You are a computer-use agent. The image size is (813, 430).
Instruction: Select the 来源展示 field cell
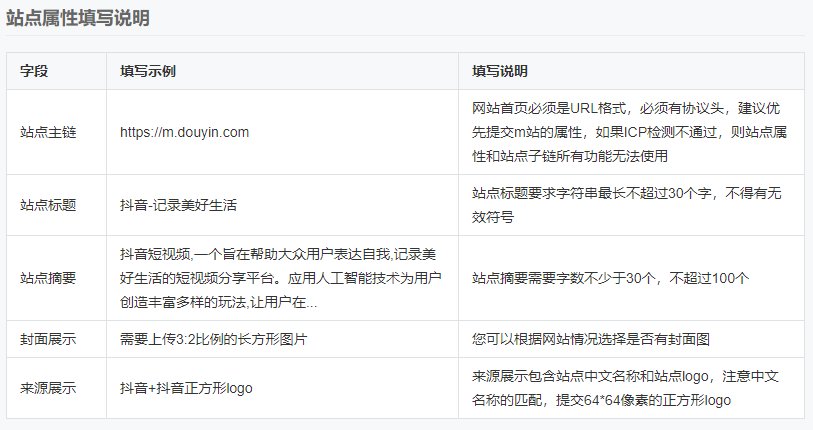pyautogui.click(x=48, y=388)
